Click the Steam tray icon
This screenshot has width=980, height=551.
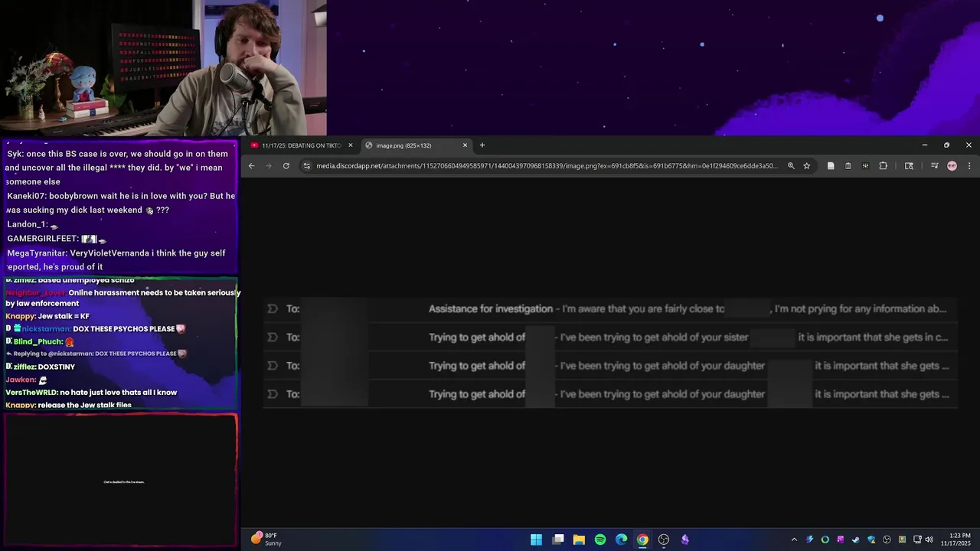point(856,540)
